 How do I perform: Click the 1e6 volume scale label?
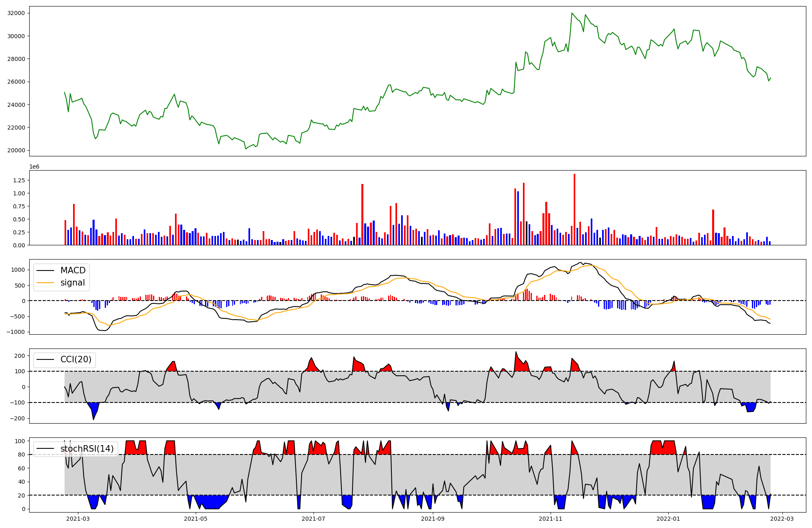tap(34, 167)
